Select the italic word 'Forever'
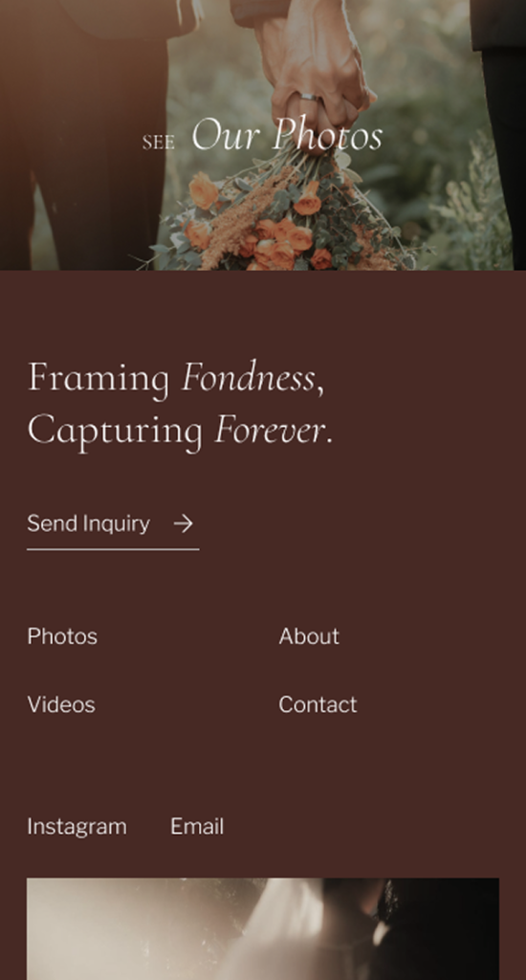This screenshot has width=526, height=980. point(270,430)
